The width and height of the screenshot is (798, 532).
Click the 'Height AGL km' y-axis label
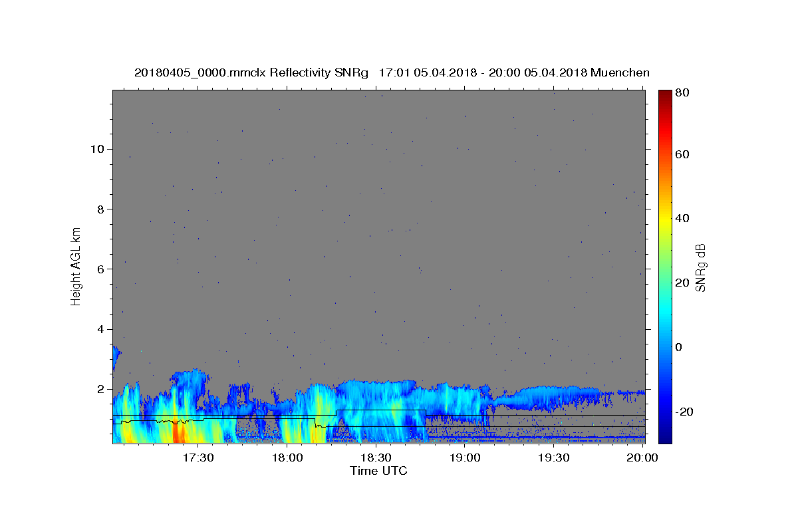[76, 266]
